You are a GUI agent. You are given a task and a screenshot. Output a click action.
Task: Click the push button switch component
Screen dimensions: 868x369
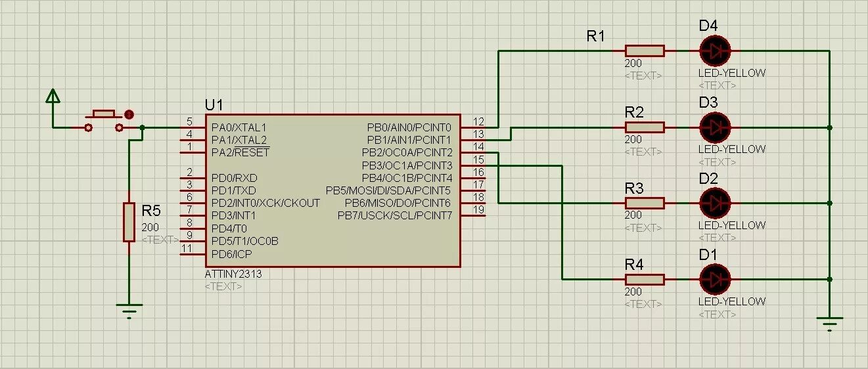pyautogui.click(x=104, y=120)
